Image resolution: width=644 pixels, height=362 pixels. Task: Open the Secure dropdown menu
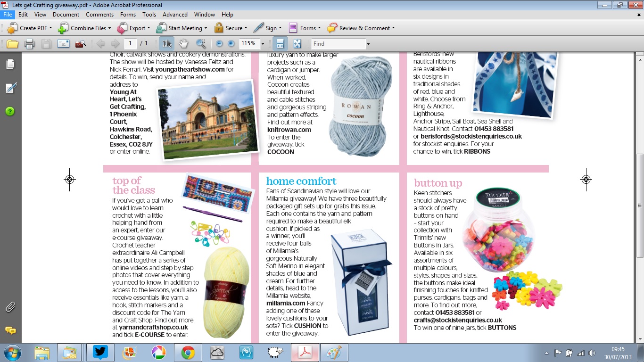(231, 28)
